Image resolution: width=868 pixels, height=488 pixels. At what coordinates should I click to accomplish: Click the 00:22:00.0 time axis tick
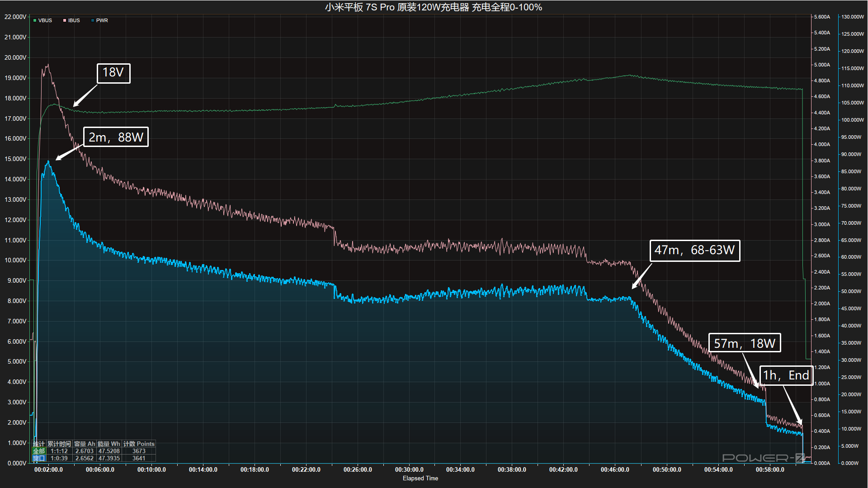click(x=306, y=469)
